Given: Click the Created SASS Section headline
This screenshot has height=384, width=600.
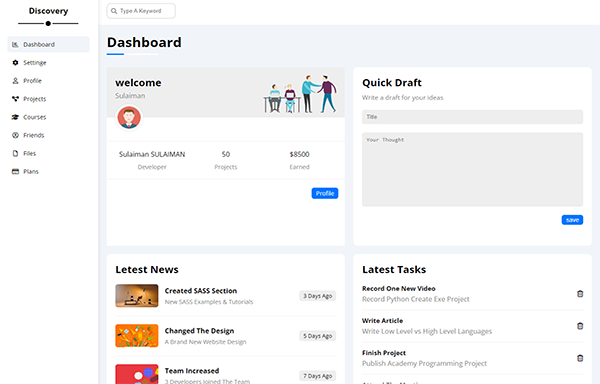Looking at the screenshot, I should pos(201,291).
